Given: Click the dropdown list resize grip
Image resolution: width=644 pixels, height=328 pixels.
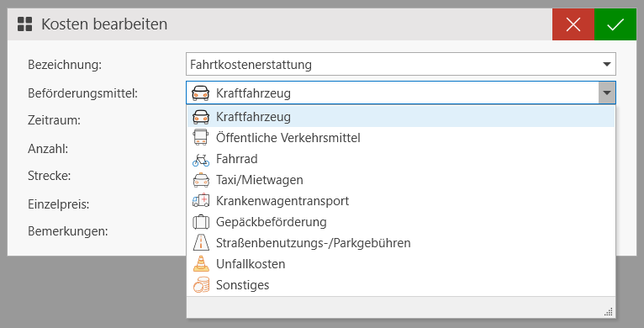Looking at the screenshot, I should 609,311.
